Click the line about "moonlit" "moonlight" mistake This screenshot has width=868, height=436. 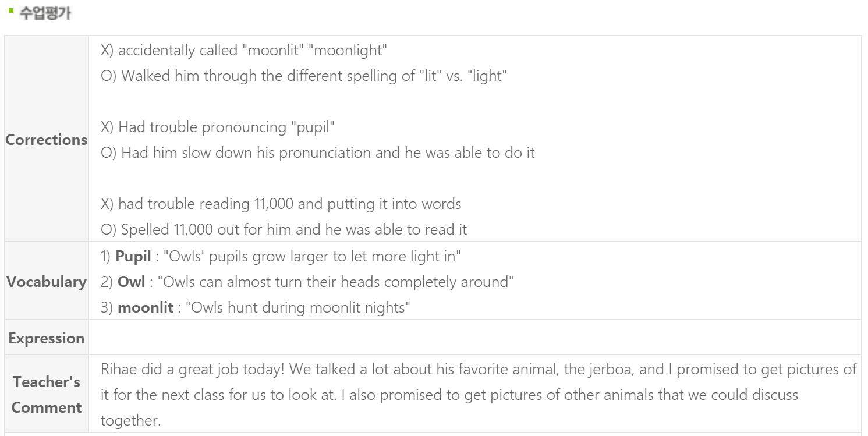(245, 51)
